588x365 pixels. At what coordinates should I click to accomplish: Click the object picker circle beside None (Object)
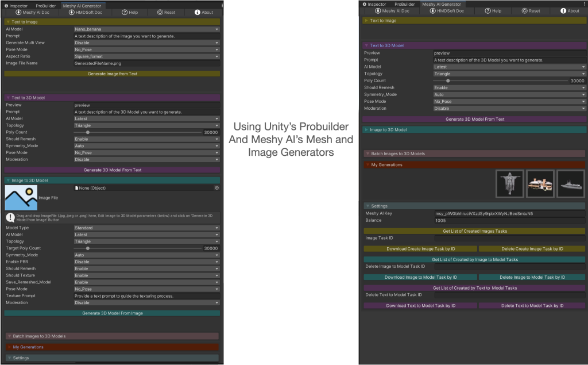[x=216, y=188]
